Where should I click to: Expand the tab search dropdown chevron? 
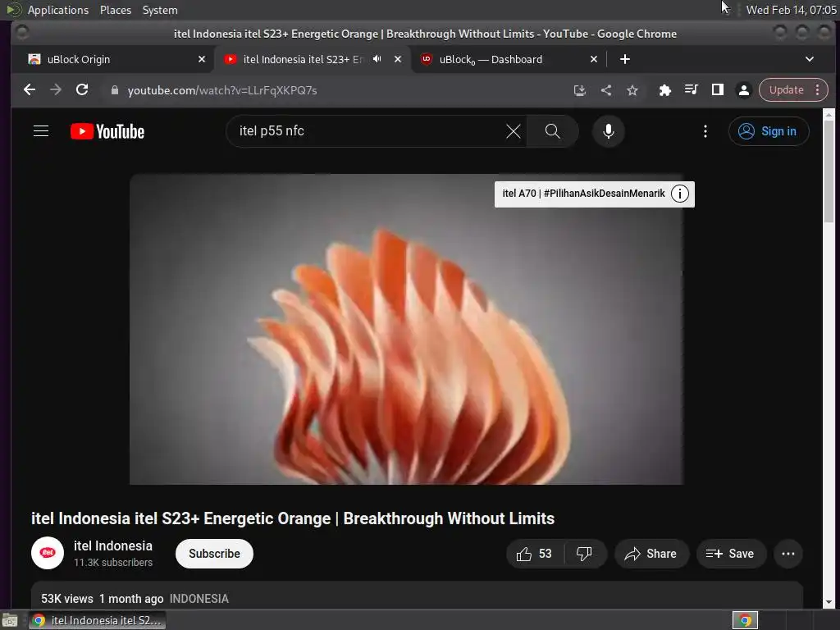pyautogui.click(x=810, y=59)
